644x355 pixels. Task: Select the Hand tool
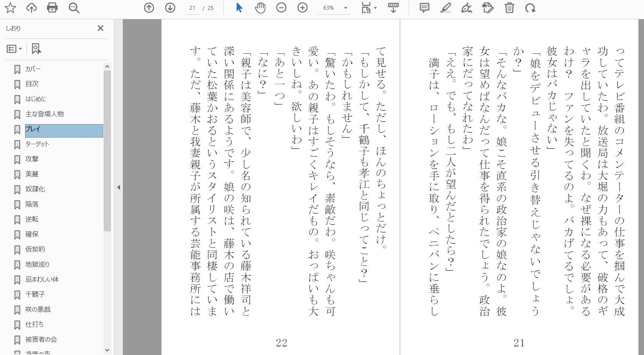pyautogui.click(x=260, y=7)
